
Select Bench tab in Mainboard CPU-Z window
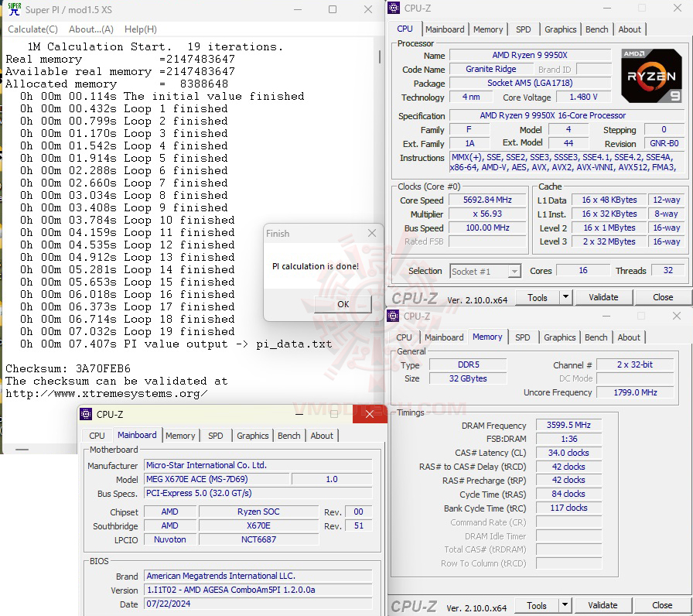tap(289, 436)
